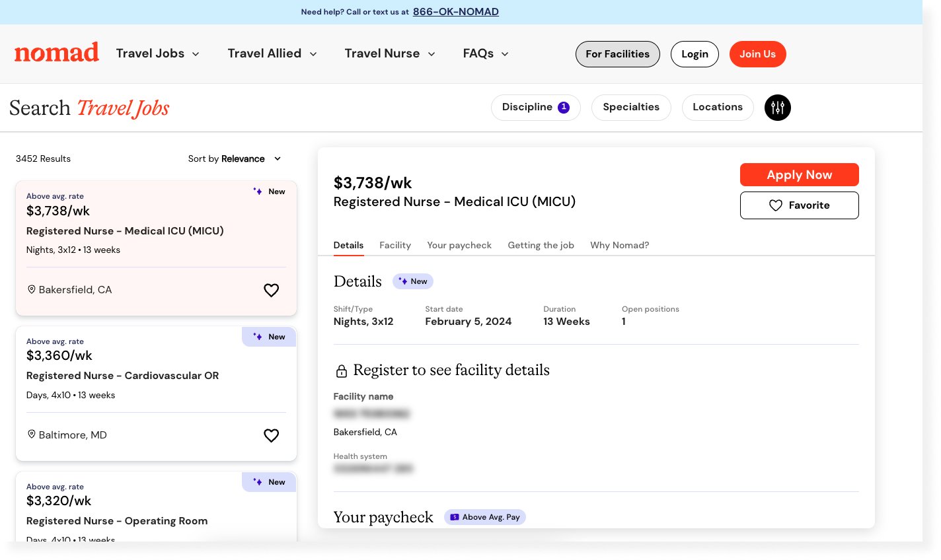Screen dimensions: 941x560
Task: Click Nights, 3x12 shift value in details
Action: (x=363, y=322)
